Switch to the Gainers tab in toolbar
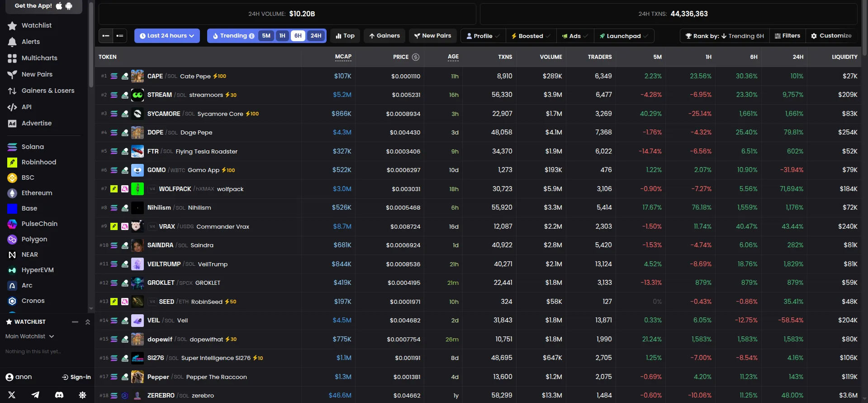The width and height of the screenshot is (868, 403). pyautogui.click(x=384, y=36)
